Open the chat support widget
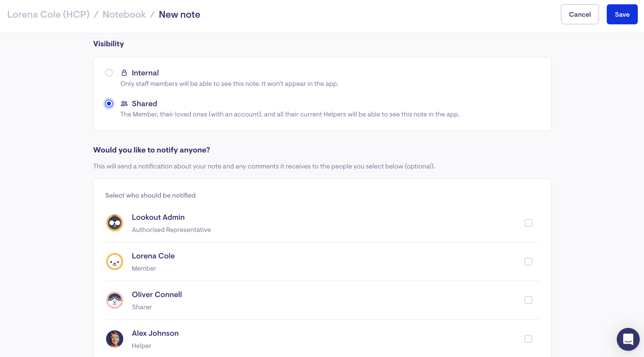The image size is (644, 357). (628, 339)
